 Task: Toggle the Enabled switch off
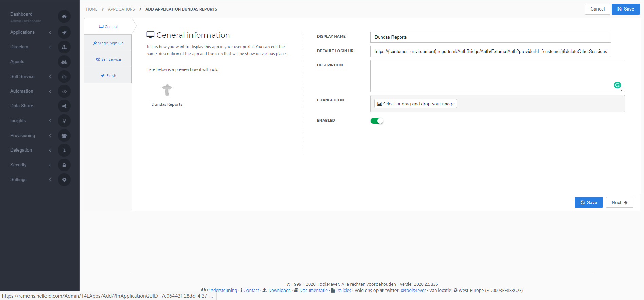coord(377,121)
